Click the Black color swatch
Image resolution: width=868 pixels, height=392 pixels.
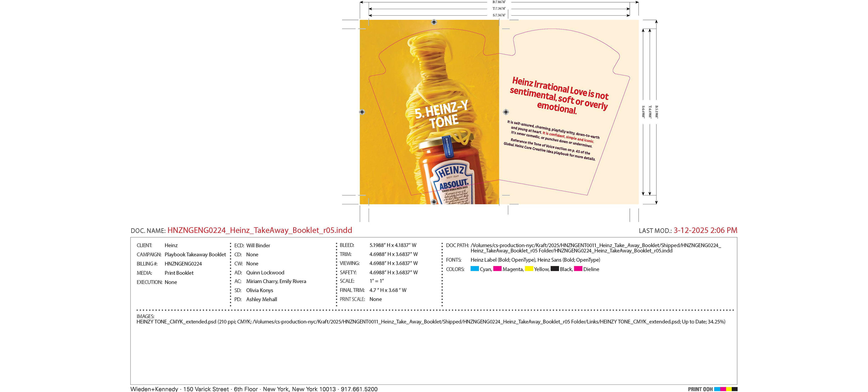(555, 269)
